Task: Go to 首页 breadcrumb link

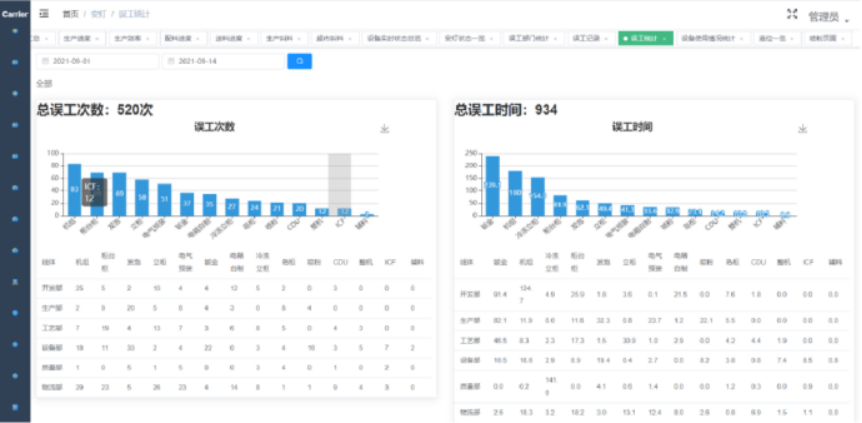Action: point(70,15)
